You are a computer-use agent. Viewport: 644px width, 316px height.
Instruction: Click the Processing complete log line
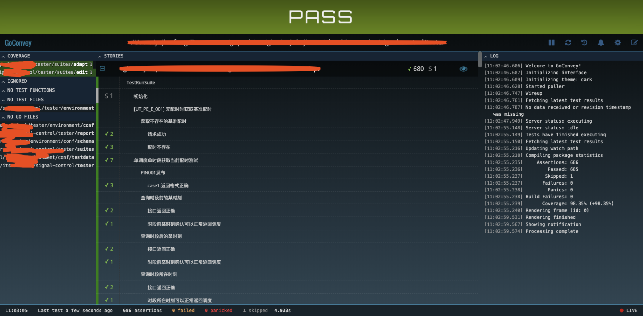[531, 231]
